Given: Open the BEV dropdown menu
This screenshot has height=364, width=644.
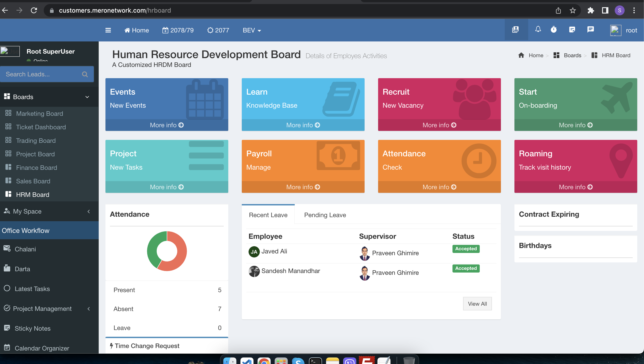Looking at the screenshot, I should (x=252, y=30).
